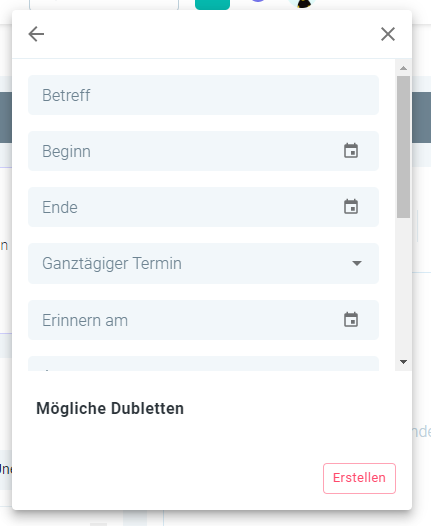Image resolution: width=431 pixels, height=526 pixels.
Task: Go back using the left arrow icon
Action: 36,34
